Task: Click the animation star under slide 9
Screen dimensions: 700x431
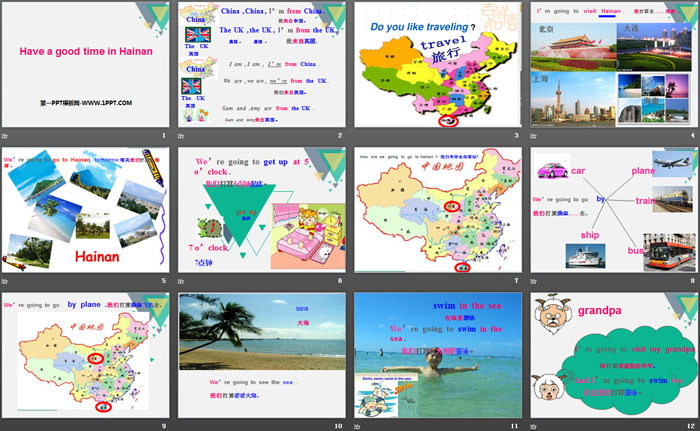Action: [x=5, y=424]
